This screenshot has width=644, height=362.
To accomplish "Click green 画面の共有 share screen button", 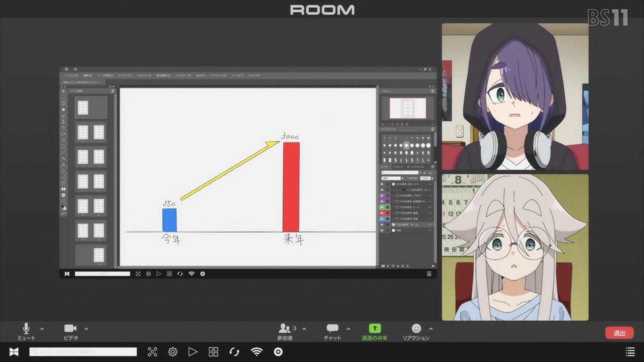I will (x=375, y=332).
